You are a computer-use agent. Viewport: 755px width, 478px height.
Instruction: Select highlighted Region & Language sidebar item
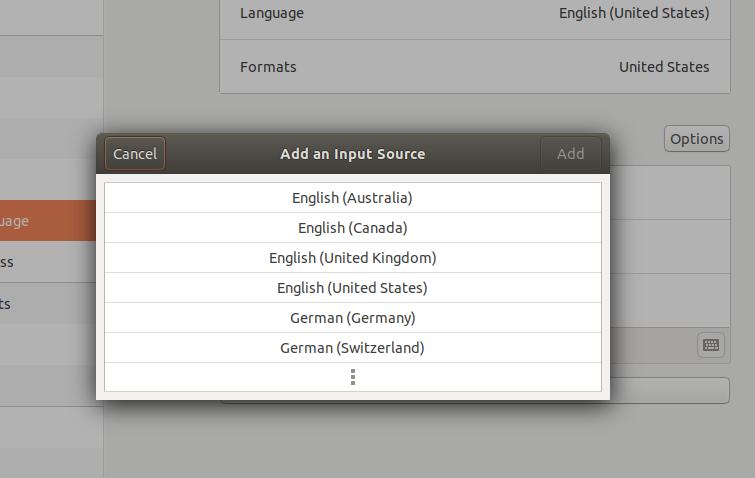click(x=50, y=221)
